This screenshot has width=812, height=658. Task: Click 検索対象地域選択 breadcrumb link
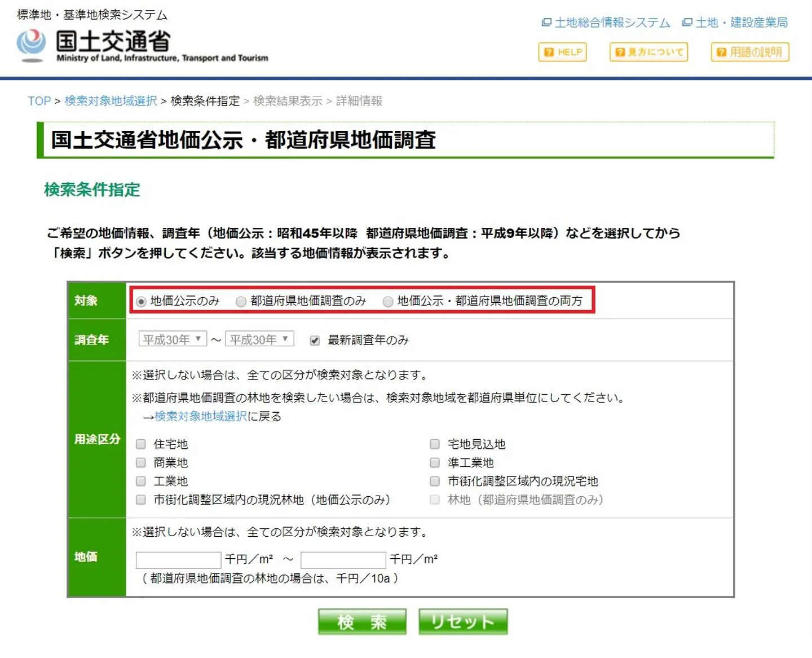coord(111,101)
